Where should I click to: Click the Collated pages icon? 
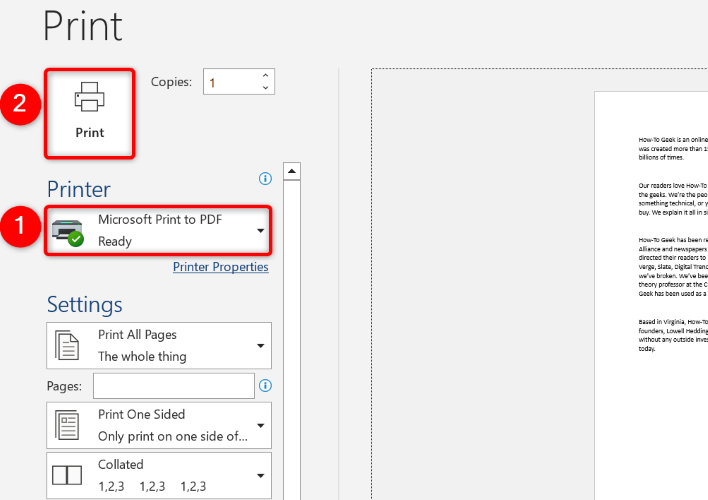(x=67, y=475)
